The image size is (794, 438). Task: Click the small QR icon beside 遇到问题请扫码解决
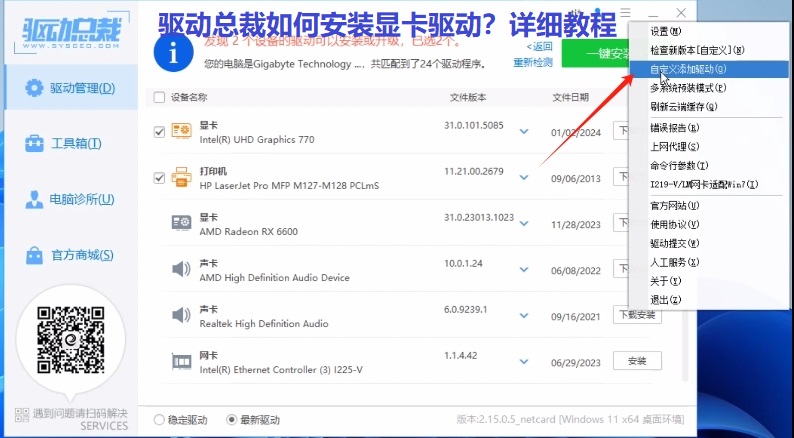22,415
